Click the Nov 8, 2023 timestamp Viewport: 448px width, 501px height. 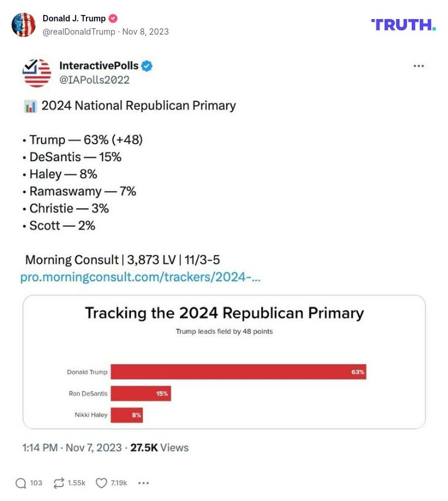(147, 32)
